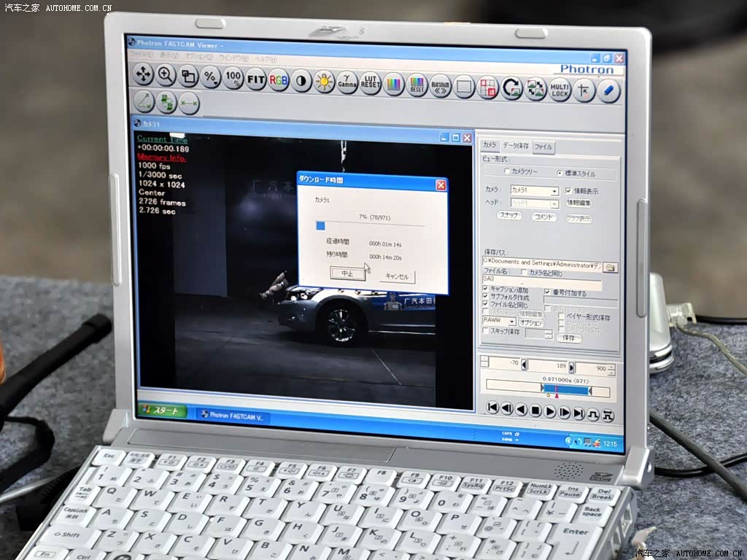This screenshot has width=747, height=560.
Task: Click the LUT RESET icon
Action: [x=370, y=84]
